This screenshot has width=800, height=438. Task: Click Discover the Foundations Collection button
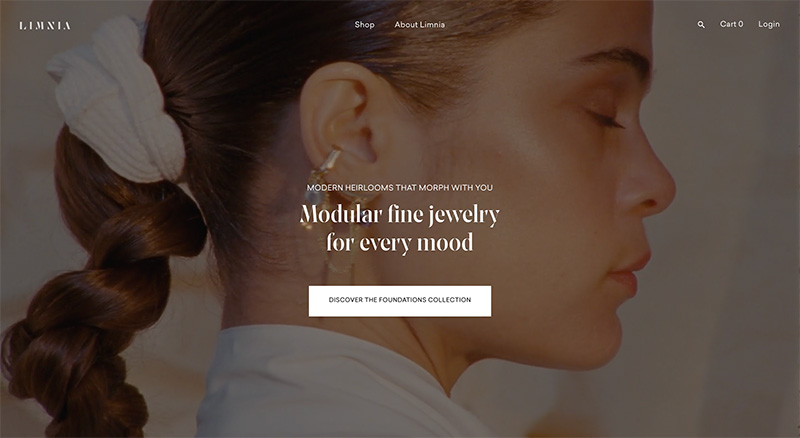[399, 301]
